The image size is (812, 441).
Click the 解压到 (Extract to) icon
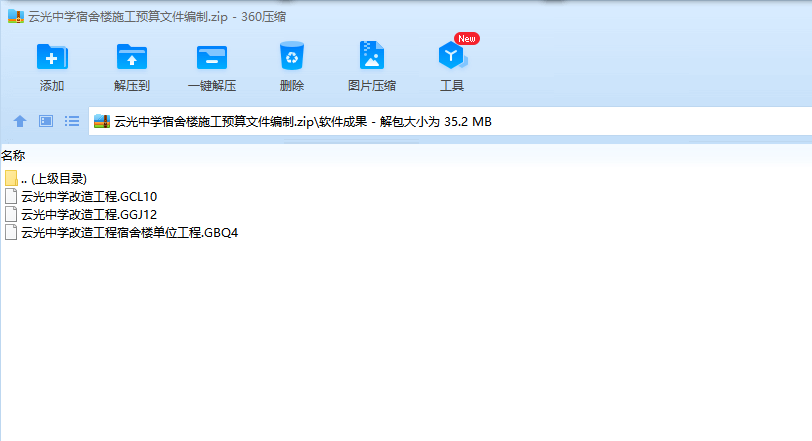[132, 57]
